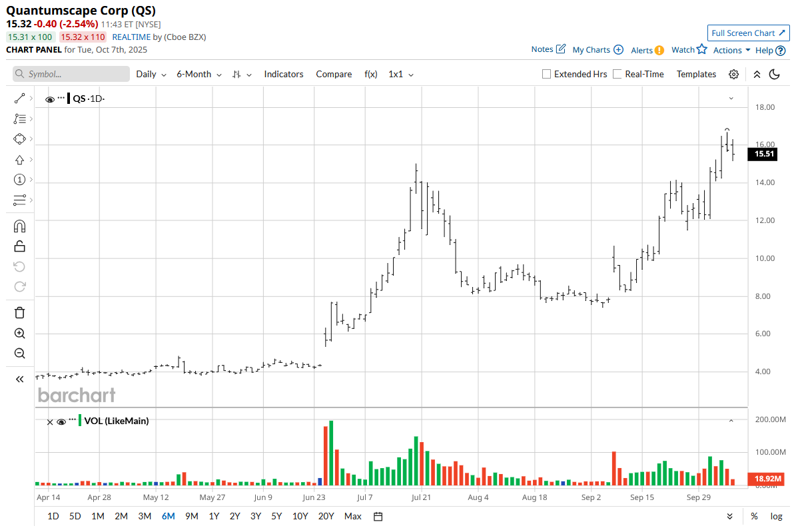Enable the Real-Time checkbox

pyautogui.click(x=617, y=75)
